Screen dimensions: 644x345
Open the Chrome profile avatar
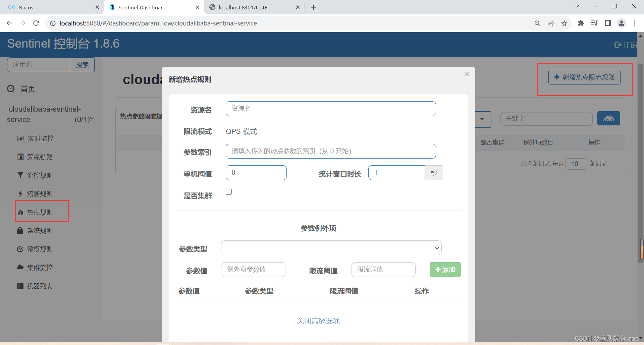pyautogui.click(x=622, y=23)
